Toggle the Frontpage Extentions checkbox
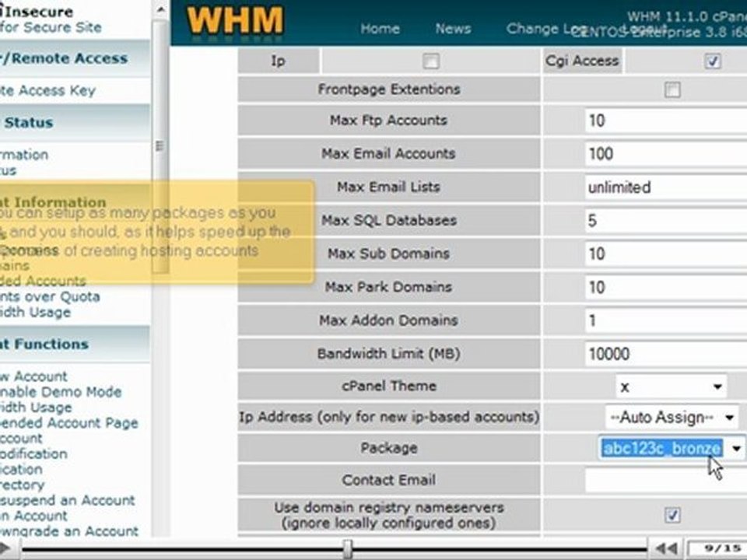Image resolution: width=747 pixels, height=560 pixels. coord(672,89)
